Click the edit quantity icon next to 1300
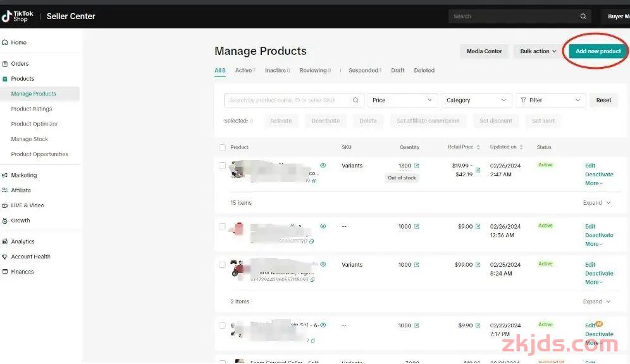The image size is (630, 364). click(417, 166)
